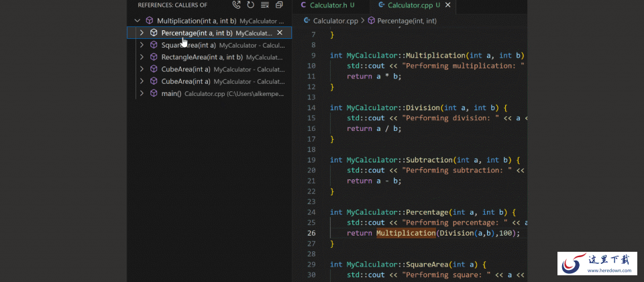The height and width of the screenshot is (282, 644).
Task: Refresh the References callers list
Action: (250, 5)
